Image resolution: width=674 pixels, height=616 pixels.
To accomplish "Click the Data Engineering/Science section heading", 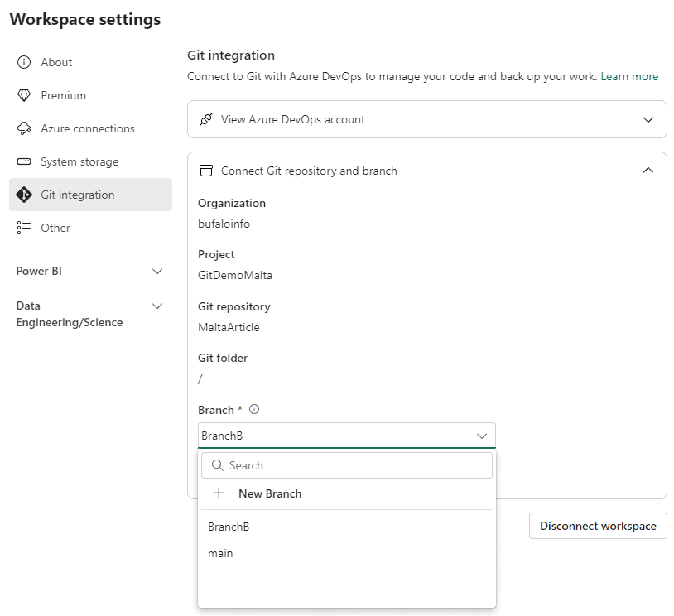I will [x=70, y=315].
